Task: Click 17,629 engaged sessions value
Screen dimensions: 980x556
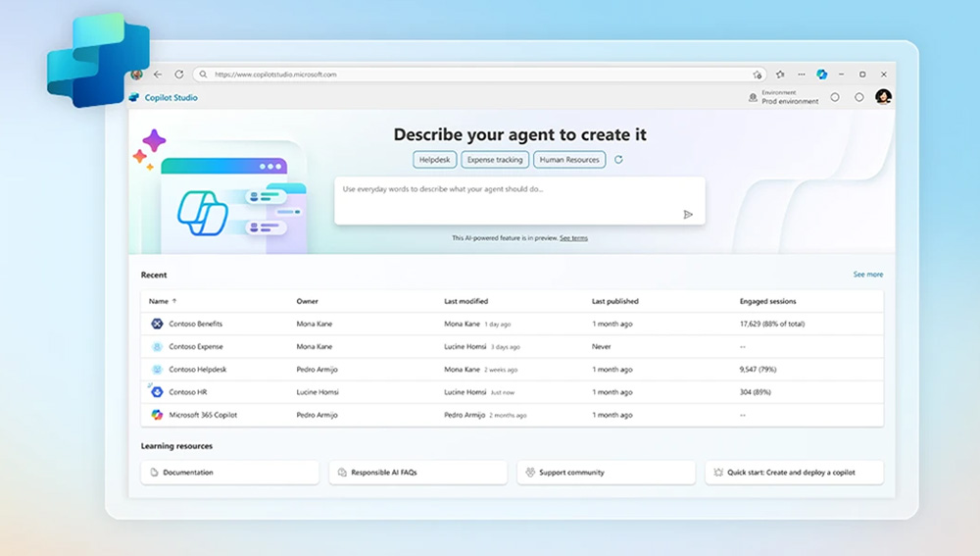Action: 772,324
